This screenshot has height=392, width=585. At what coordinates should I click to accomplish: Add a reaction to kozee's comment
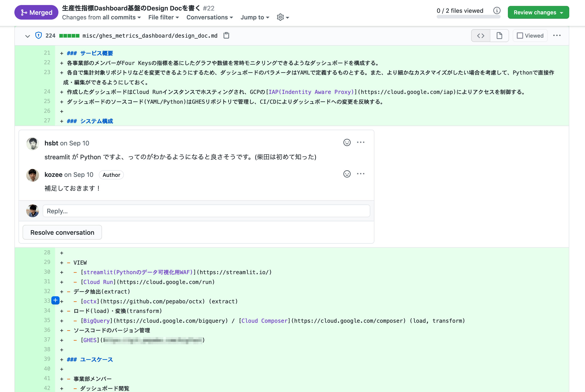347,174
